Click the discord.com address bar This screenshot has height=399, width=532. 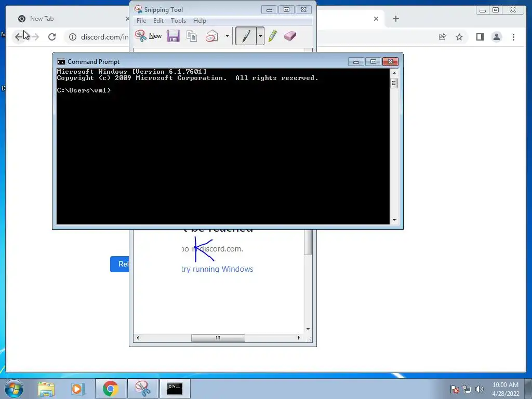coord(104,37)
